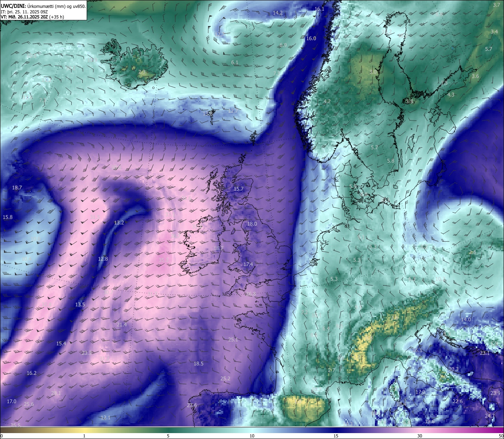Click the 15.8 value at the left edge
The image size is (504, 439).
click(7, 217)
